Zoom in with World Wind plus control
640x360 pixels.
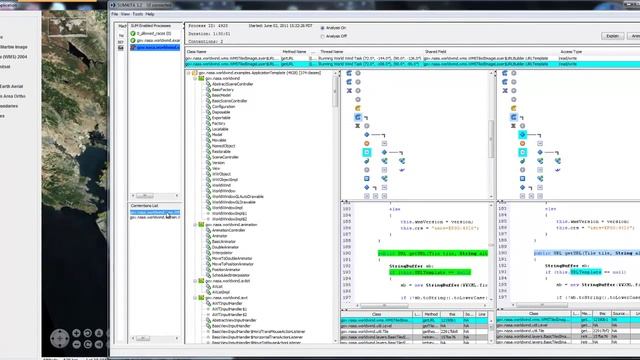(x=76, y=333)
